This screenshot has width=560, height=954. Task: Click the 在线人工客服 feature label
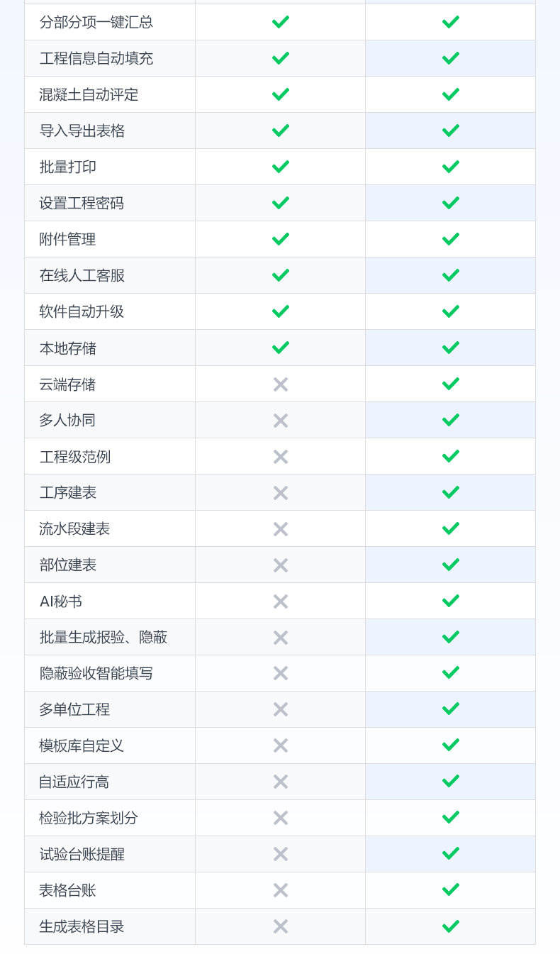[x=82, y=275]
